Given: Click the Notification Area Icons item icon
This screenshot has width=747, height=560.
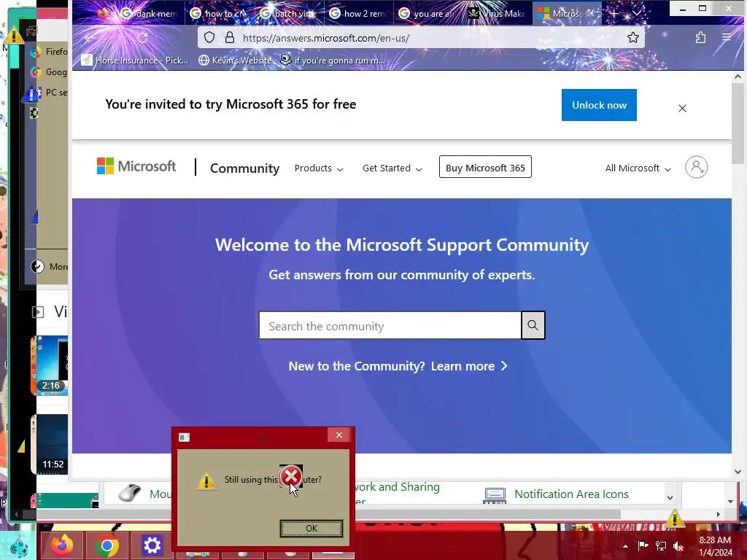Looking at the screenshot, I should point(495,495).
